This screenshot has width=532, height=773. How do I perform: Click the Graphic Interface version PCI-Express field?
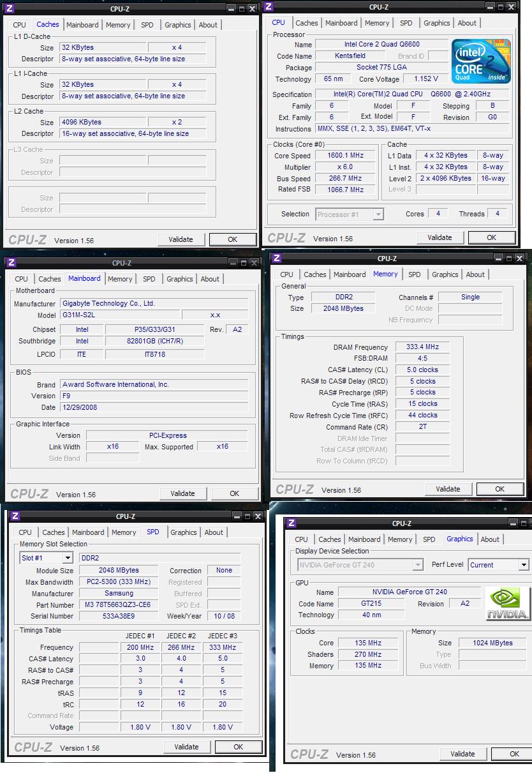point(167,436)
